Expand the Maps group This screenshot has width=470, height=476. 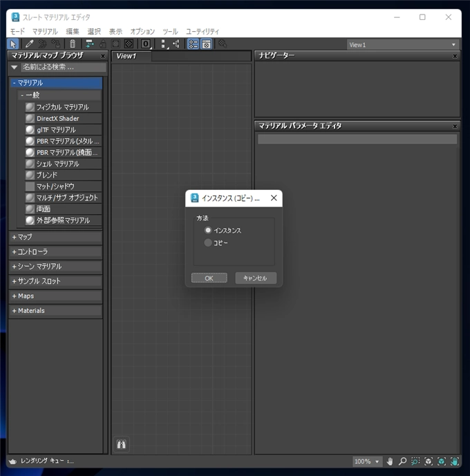(x=56, y=296)
